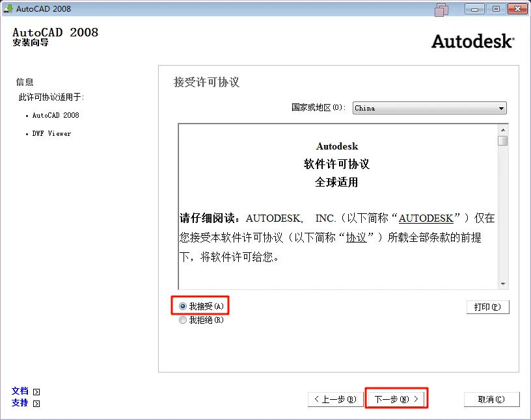The width and height of the screenshot is (531, 420).
Task: Open the 文档 link
Action: pos(20,391)
